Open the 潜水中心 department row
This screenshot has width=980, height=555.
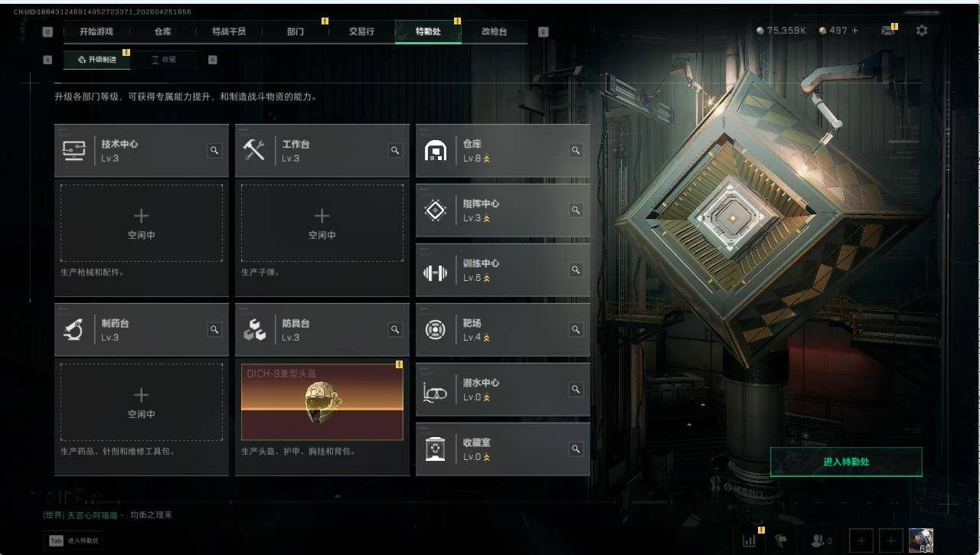(503, 390)
